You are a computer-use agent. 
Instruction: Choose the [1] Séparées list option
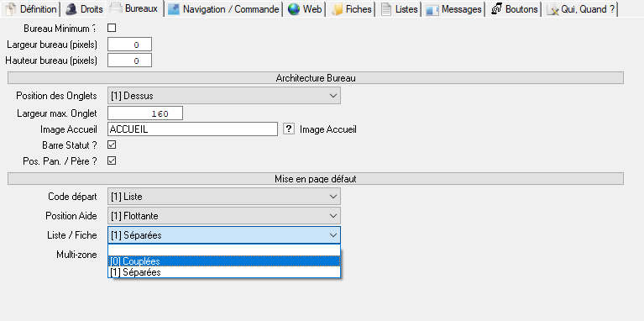[224, 272]
